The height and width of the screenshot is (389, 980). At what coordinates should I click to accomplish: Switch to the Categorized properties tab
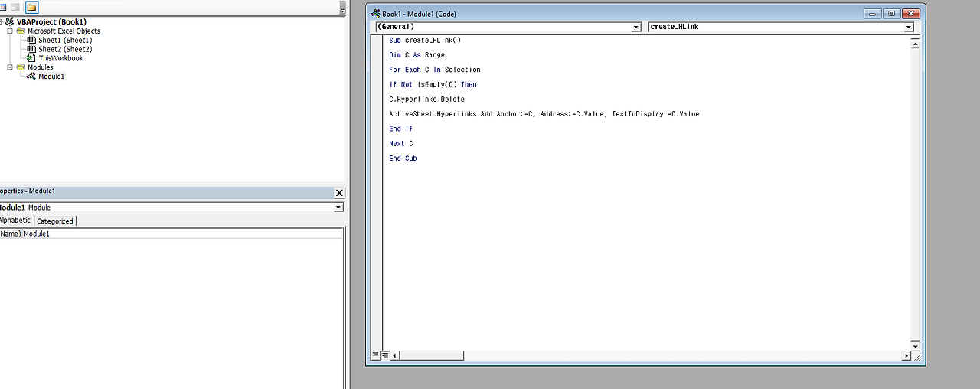tap(55, 221)
